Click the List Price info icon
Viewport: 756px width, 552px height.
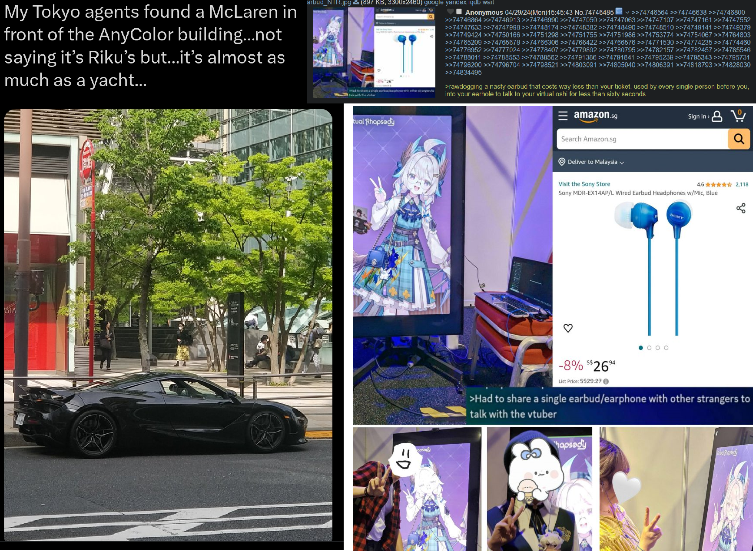click(606, 381)
